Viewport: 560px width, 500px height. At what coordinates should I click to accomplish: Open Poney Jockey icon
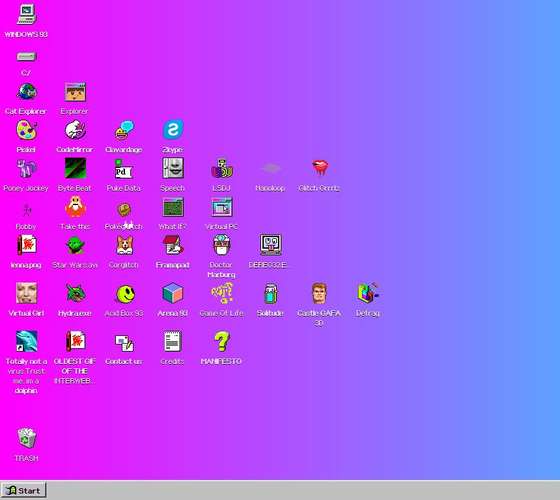pos(26,169)
